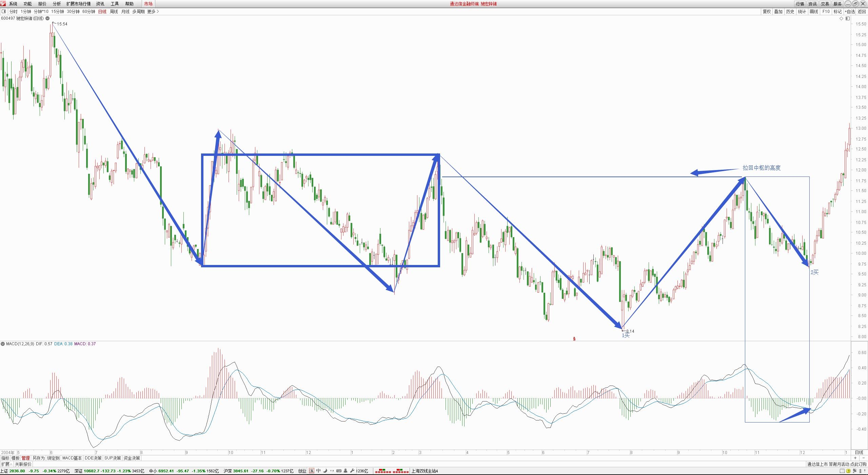Open the 分析 menu
The height and width of the screenshot is (475, 868).
pyautogui.click(x=57, y=4)
